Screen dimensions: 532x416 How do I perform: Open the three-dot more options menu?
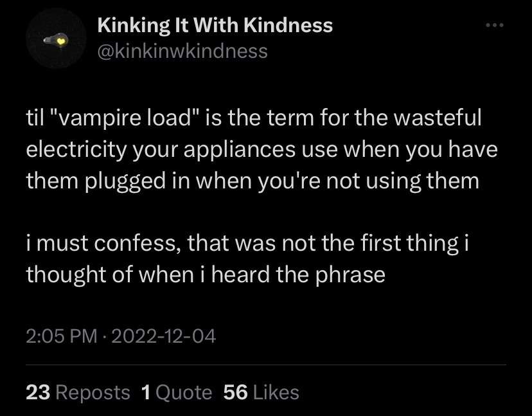click(495, 26)
